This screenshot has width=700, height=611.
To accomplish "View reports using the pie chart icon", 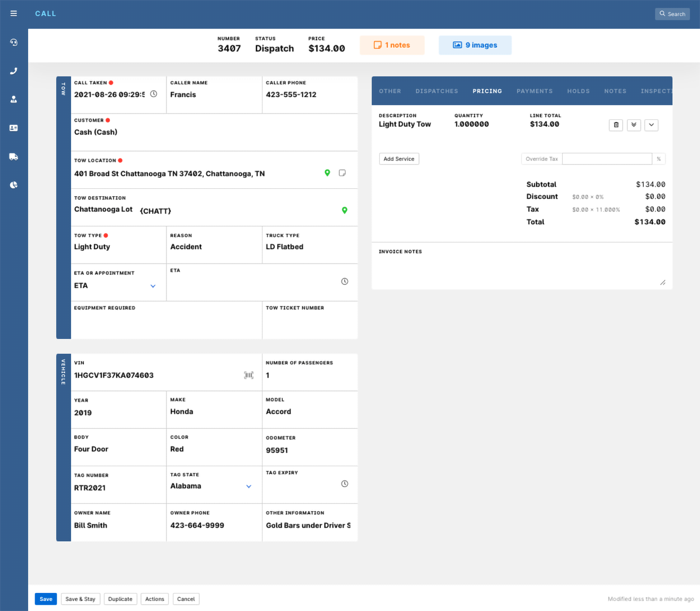I will (13, 185).
